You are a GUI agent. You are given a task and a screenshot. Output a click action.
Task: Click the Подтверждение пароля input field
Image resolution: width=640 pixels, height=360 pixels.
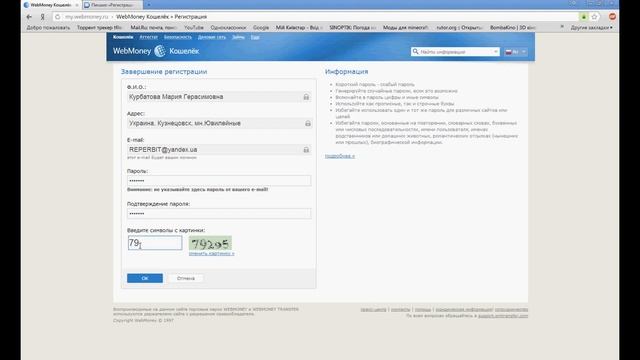coord(219,213)
